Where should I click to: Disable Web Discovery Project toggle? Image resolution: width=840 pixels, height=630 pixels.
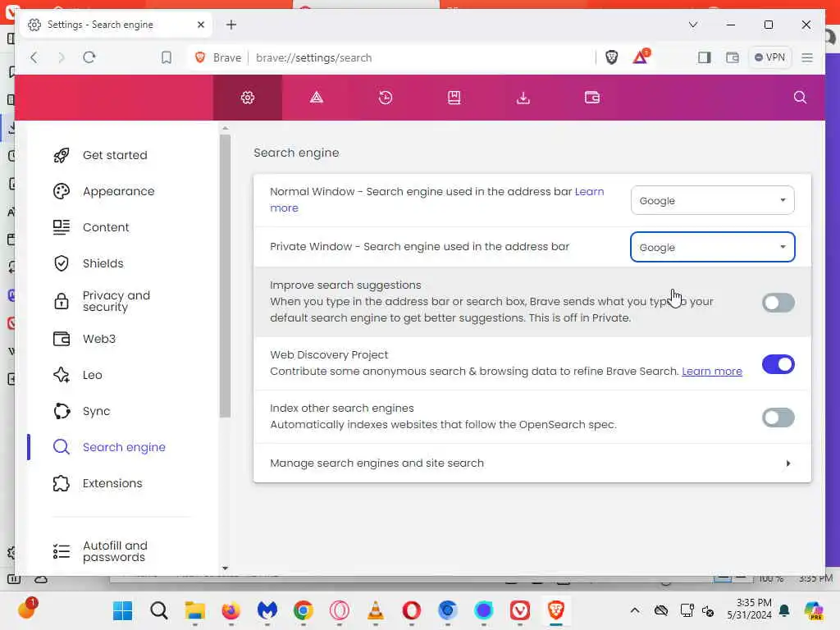[x=778, y=364]
